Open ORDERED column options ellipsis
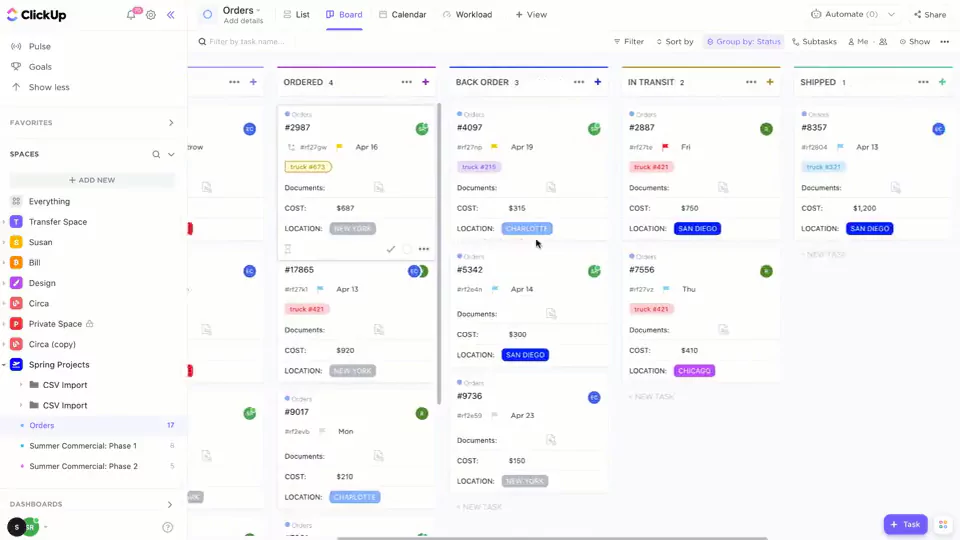 [407, 82]
